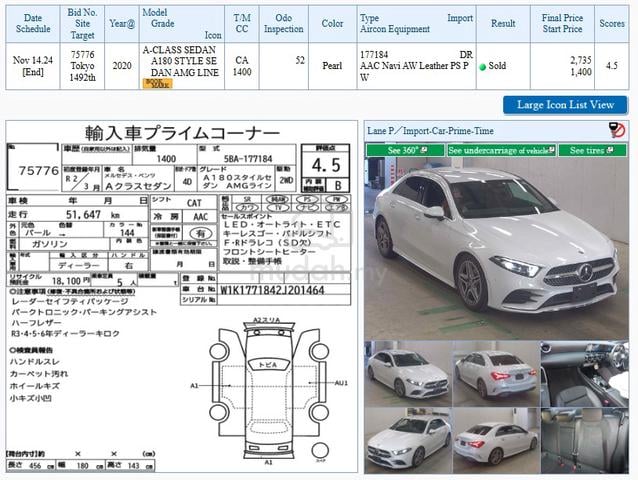The height and width of the screenshot is (480, 638).
Task: Open the main front-view car photo
Action: point(496,248)
